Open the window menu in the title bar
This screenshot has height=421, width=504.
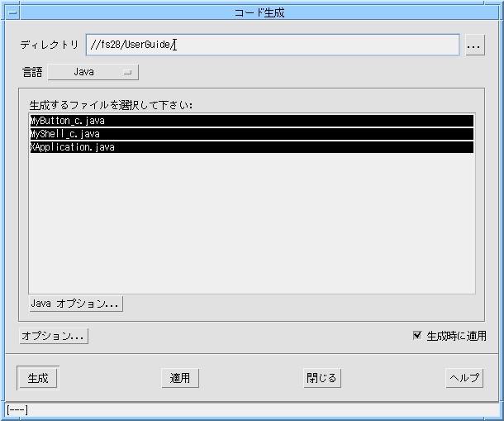[x=13, y=13]
